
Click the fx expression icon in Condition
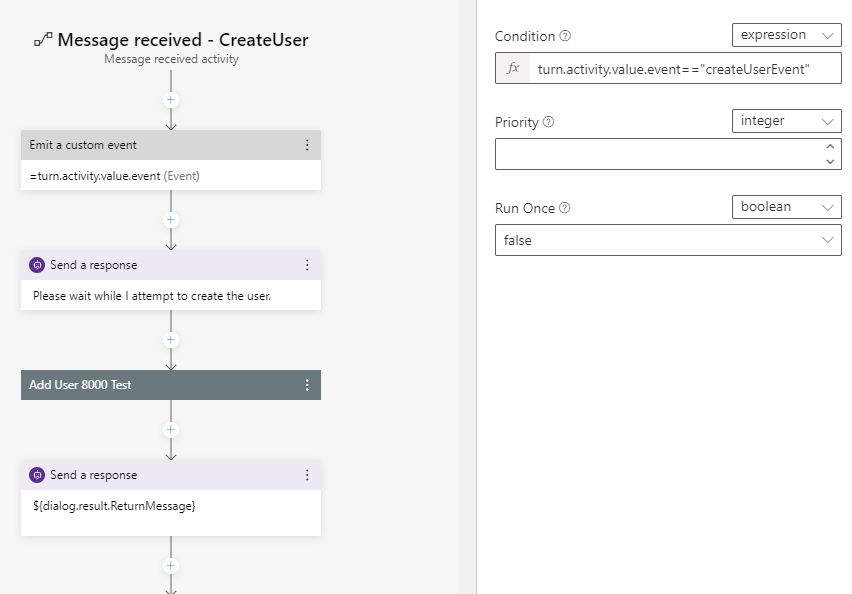coord(513,68)
